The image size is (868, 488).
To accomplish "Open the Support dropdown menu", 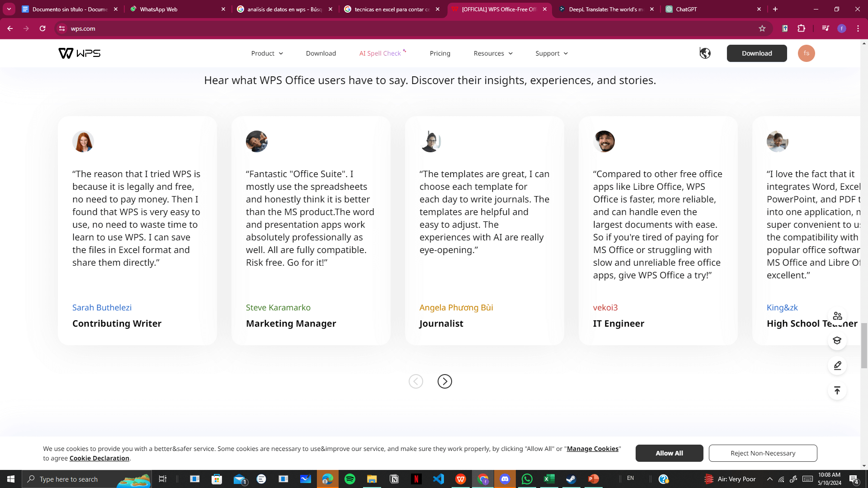I will tap(551, 53).
